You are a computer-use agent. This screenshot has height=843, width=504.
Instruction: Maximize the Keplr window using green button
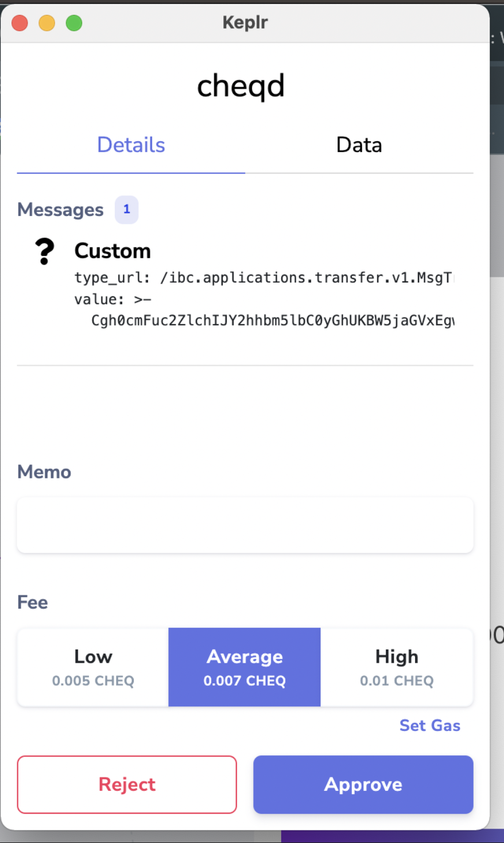(x=74, y=23)
